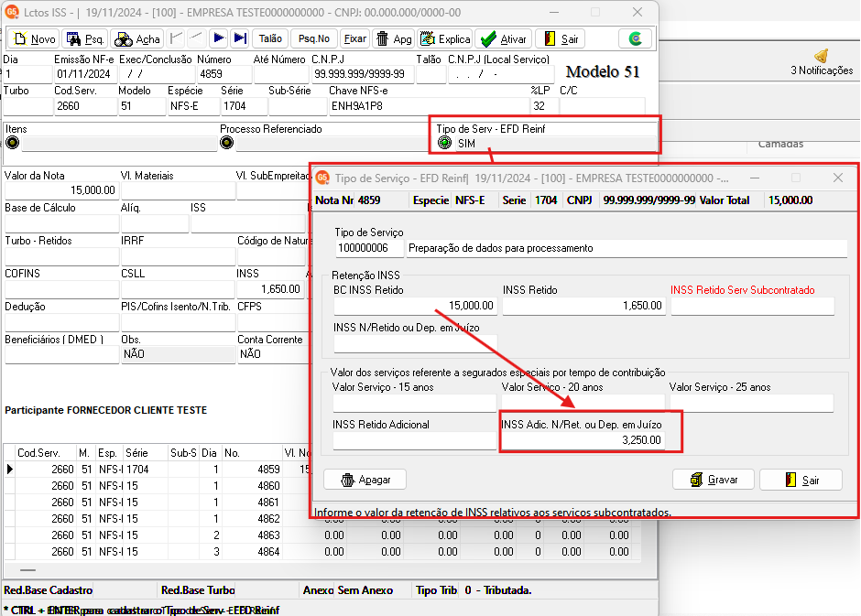Toggle the Processo Referenciado indicator

[x=227, y=143]
